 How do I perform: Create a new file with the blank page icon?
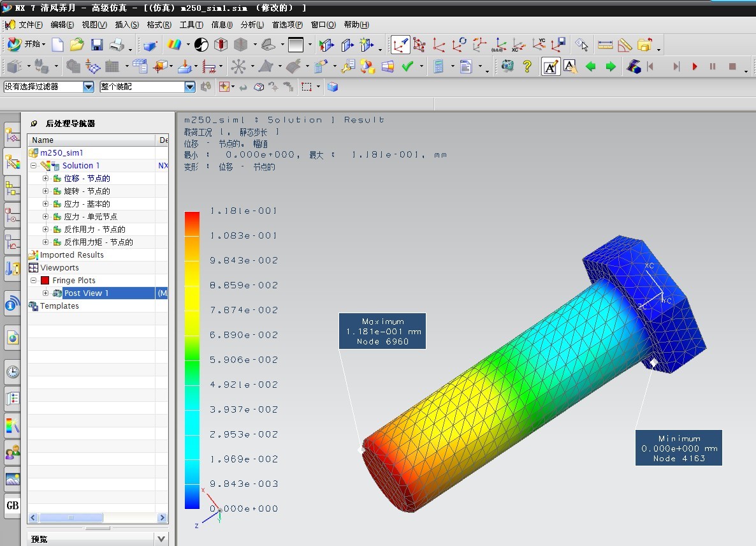[58, 45]
